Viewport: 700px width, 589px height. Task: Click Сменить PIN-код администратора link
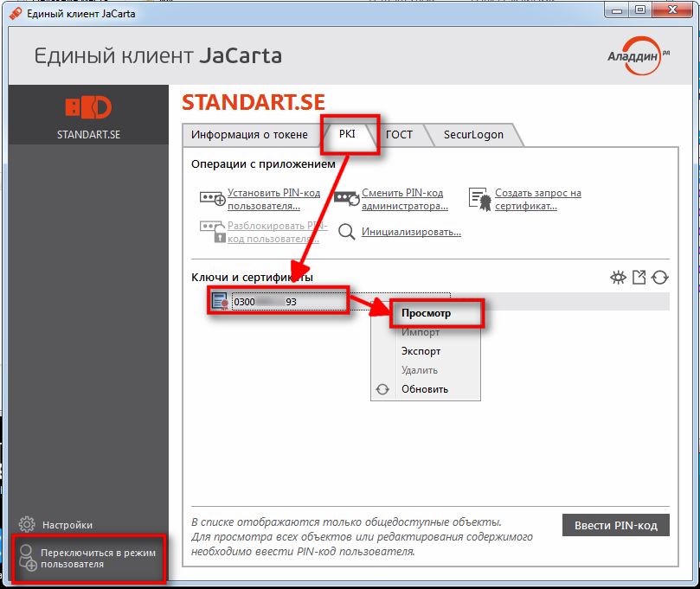404,199
